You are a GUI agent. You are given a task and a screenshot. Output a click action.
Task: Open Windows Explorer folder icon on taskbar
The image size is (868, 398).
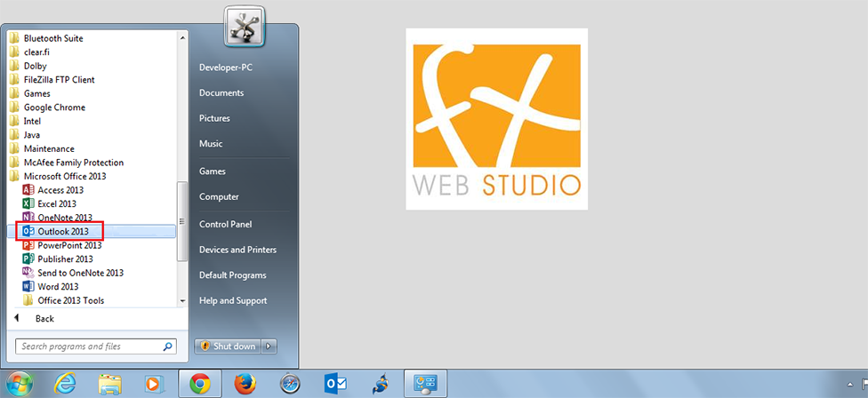click(x=110, y=384)
